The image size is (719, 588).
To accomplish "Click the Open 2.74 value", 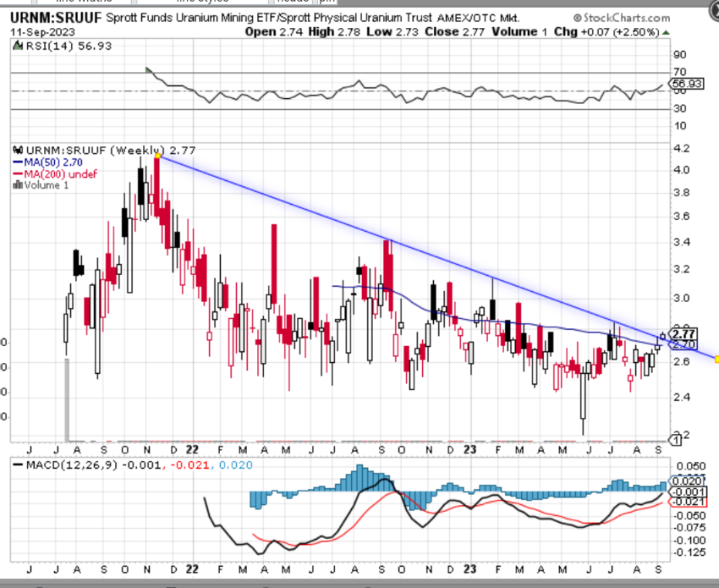I will 274,31.
